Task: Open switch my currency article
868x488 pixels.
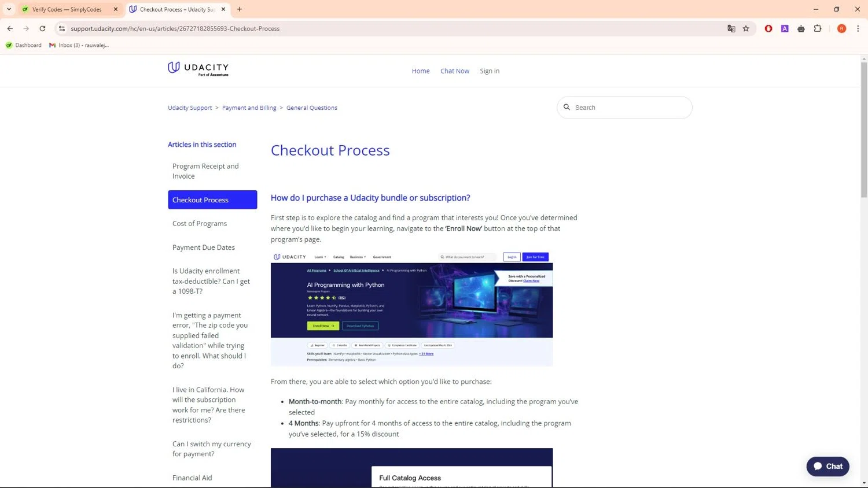Action: tap(212, 449)
